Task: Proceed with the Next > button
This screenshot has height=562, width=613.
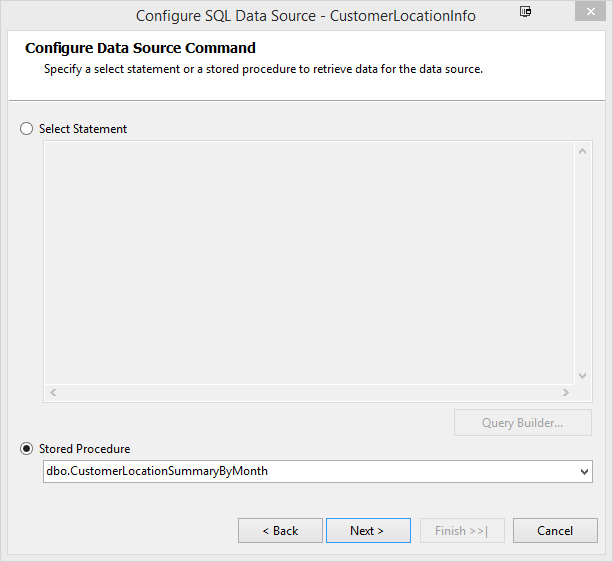Action: coord(368,531)
